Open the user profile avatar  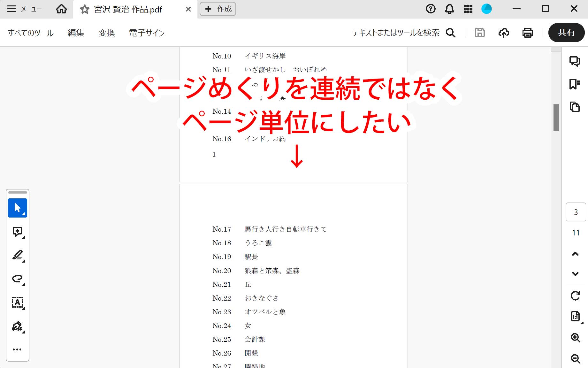pos(486,9)
